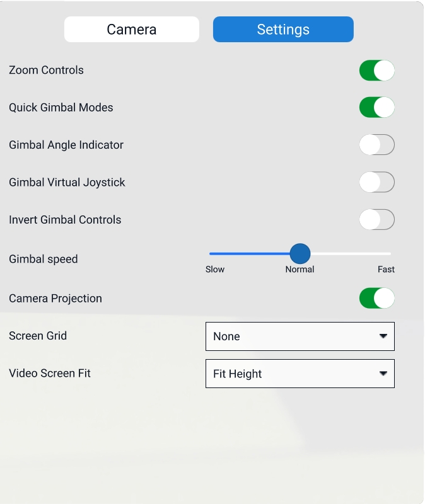
Task: Click the Zoom Controls label text
Action: [x=46, y=71]
